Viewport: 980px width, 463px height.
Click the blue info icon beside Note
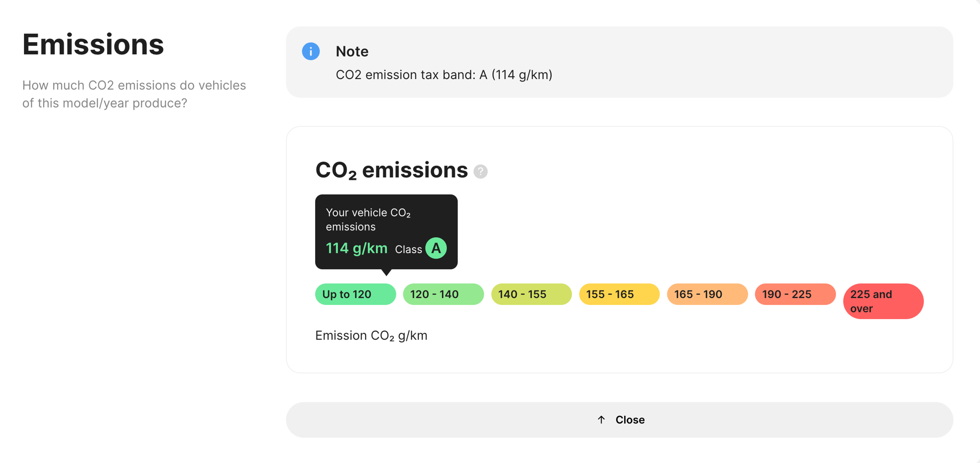coord(310,51)
